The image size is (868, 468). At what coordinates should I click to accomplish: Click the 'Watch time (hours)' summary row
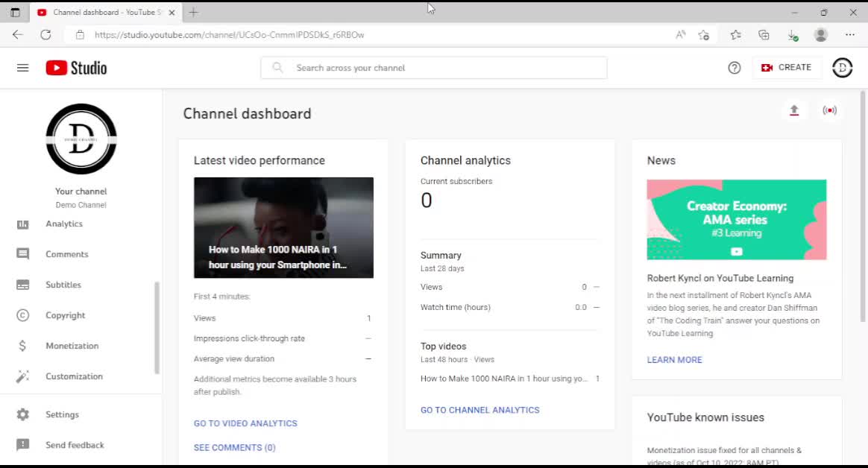coord(510,308)
